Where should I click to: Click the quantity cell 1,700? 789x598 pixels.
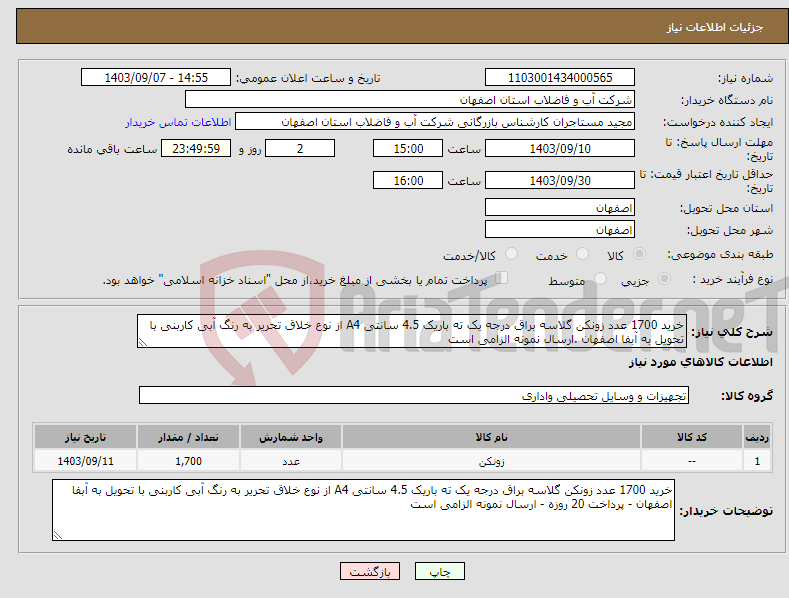pos(188,461)
